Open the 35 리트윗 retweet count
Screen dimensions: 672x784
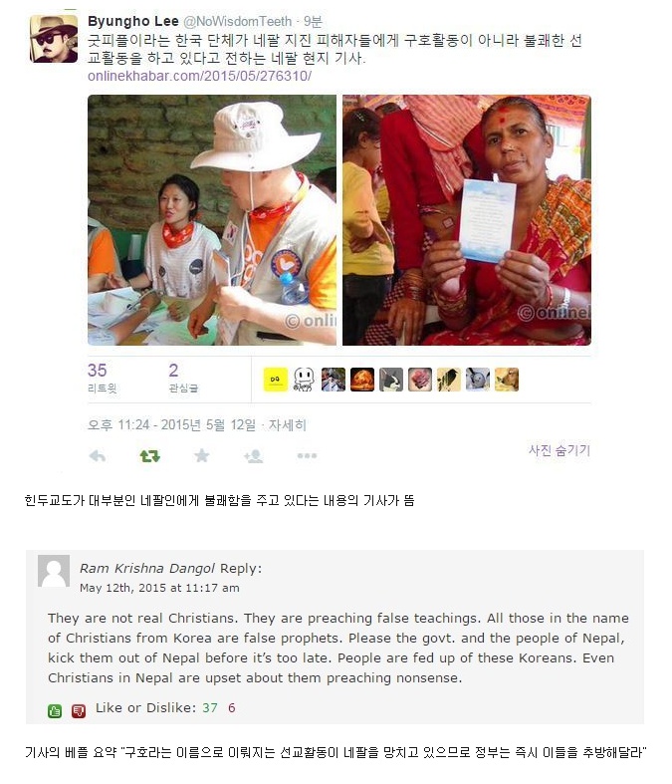[102, 378]
